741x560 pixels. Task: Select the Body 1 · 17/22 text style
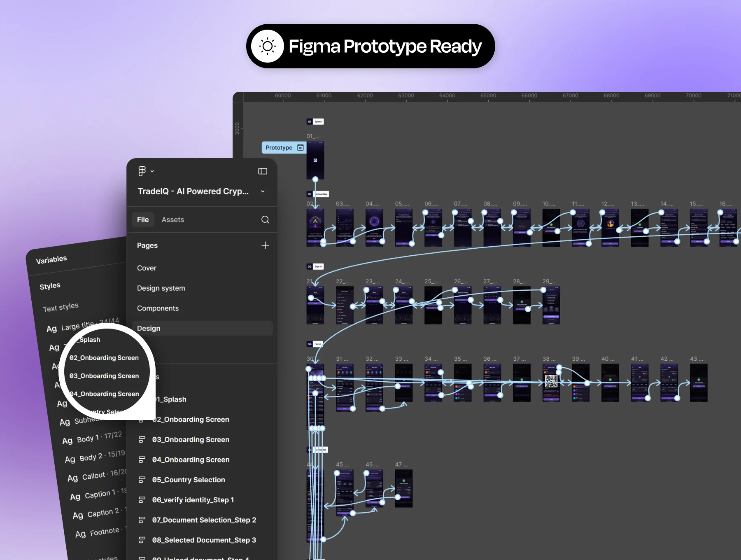point(92,438)
